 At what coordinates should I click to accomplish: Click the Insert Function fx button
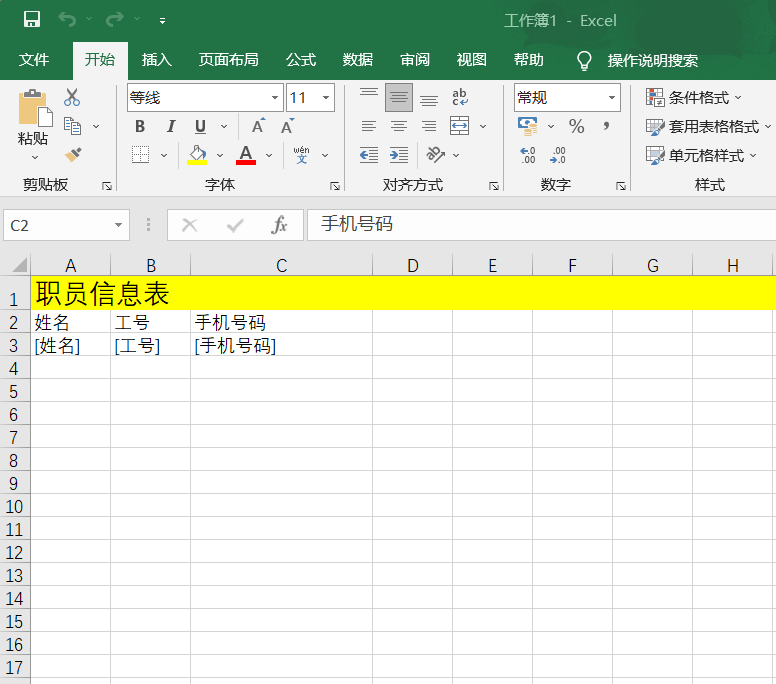click(x=280, y=225)
